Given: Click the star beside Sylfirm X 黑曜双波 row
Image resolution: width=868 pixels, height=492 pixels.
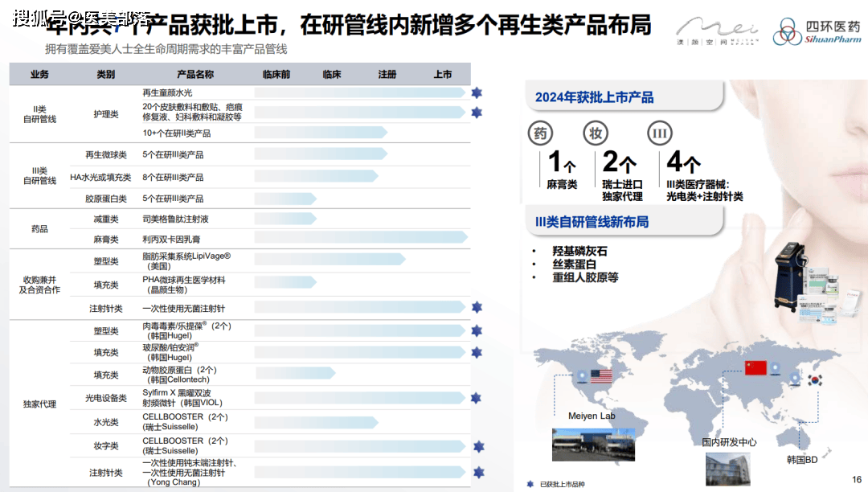Looking at the screenshot, I should (x=476, y=398).
